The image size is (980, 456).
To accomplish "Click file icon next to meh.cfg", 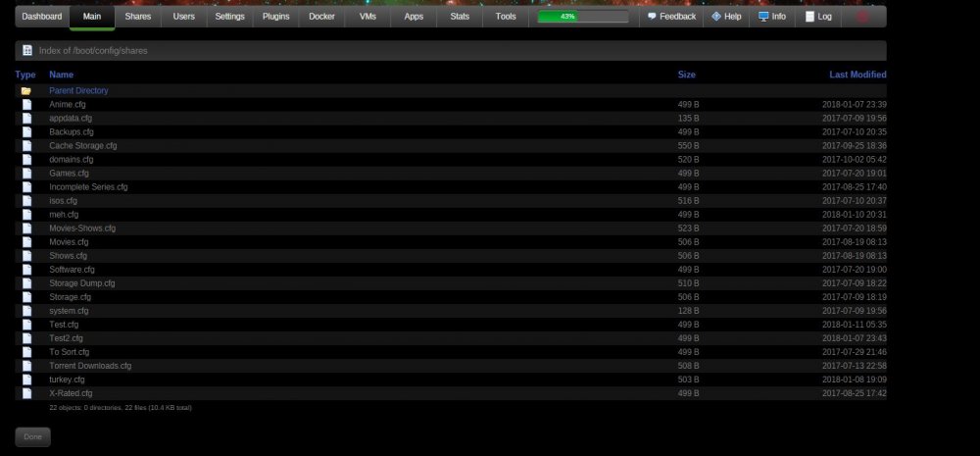I will point(26,215).
